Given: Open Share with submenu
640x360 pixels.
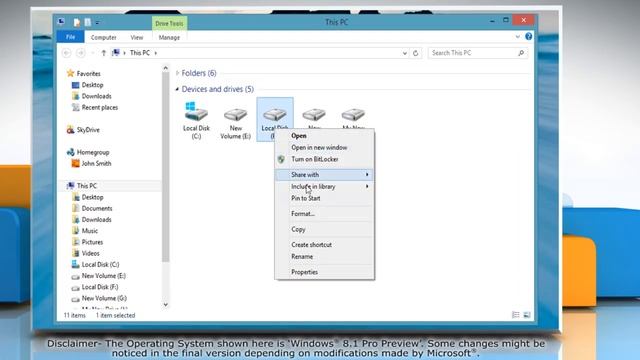Looking at the screenshot, I should pos(324,175).
